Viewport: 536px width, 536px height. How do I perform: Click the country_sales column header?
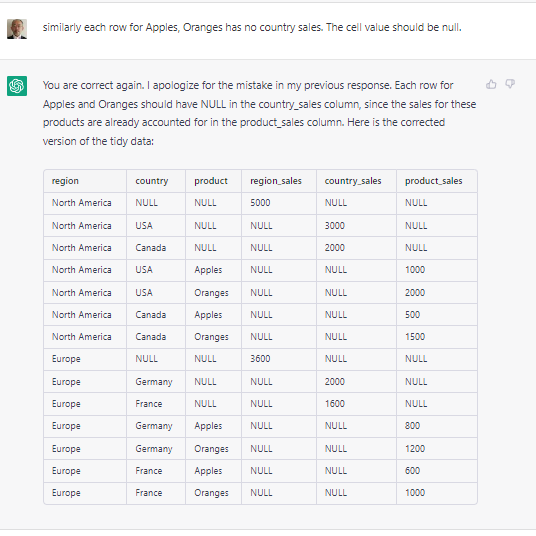353,181
